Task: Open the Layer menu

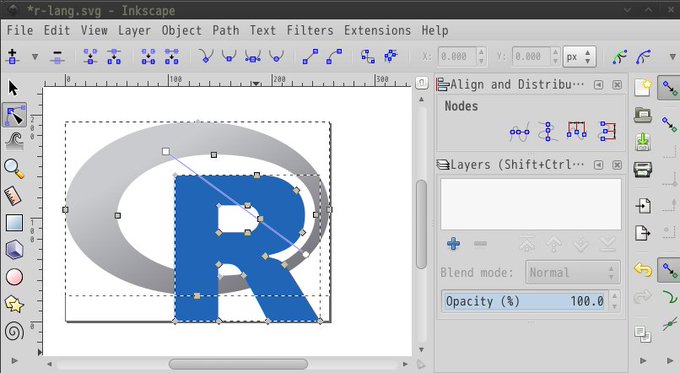Action: tap(134, 30)
